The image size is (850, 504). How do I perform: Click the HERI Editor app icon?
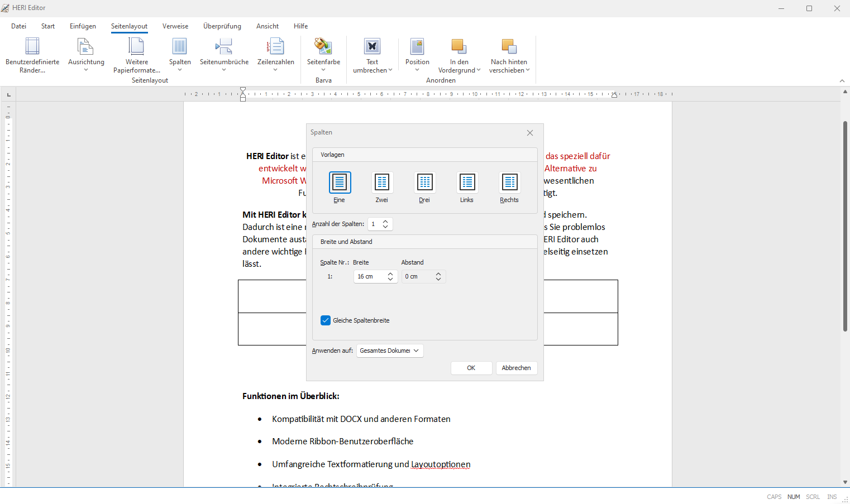(6, 8)
